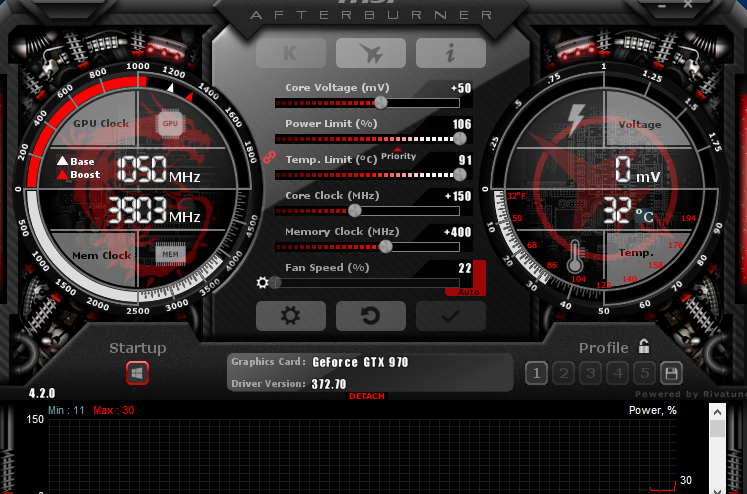Select profile slot 4
This screenshot has width=747, height=494.
(618, 373)
